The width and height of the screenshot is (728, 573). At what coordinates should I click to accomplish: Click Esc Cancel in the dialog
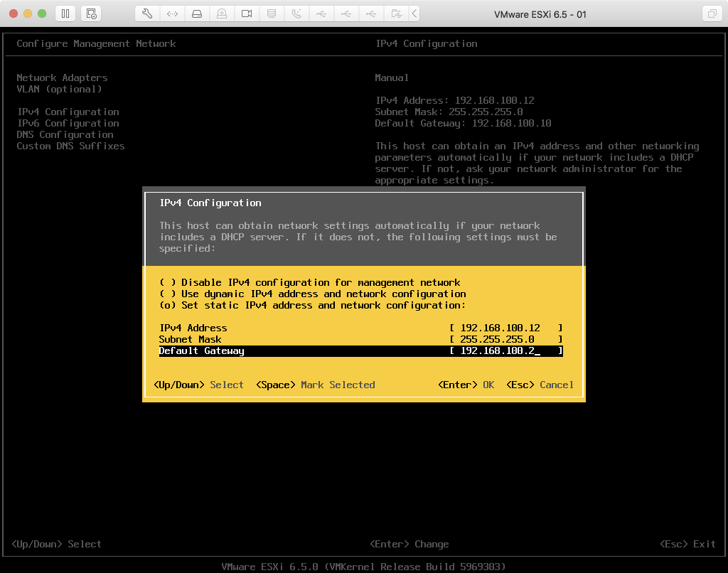540,385
